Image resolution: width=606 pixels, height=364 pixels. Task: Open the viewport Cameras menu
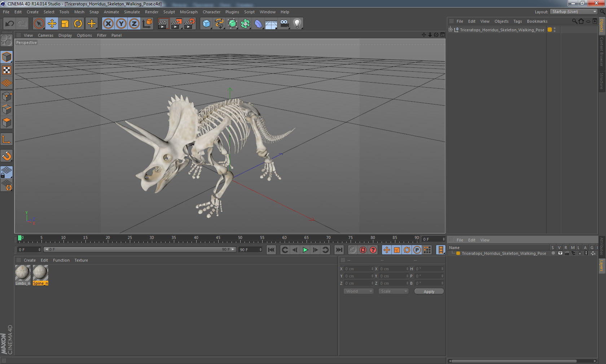click(45, 35)
